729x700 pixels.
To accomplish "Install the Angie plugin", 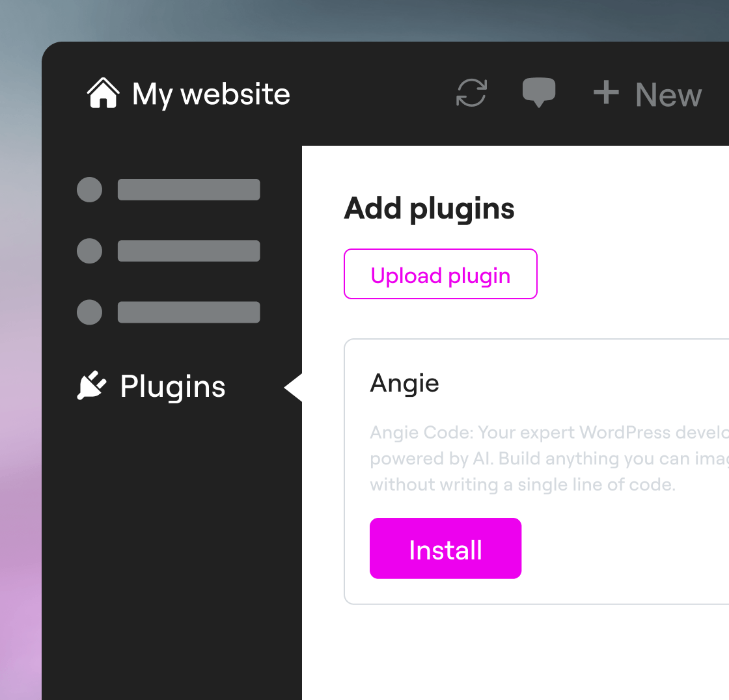I will pyautogui.click(x=445, y=548).
